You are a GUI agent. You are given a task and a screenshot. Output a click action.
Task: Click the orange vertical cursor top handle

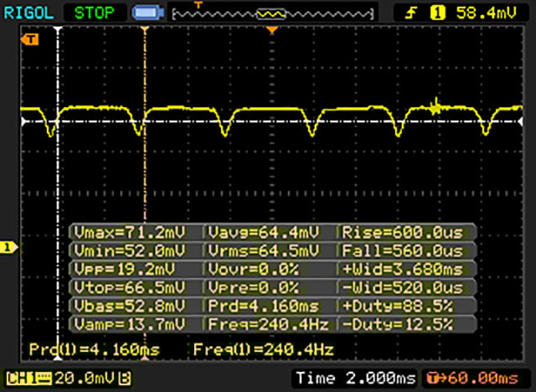(145, 29)
